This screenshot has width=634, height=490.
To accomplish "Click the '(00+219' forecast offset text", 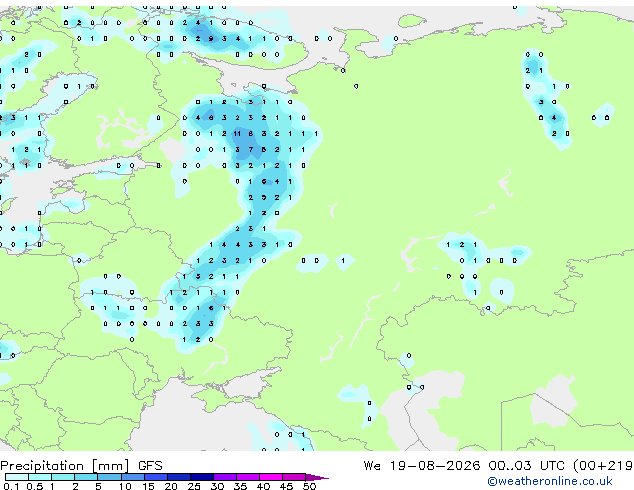I will 603,466.
